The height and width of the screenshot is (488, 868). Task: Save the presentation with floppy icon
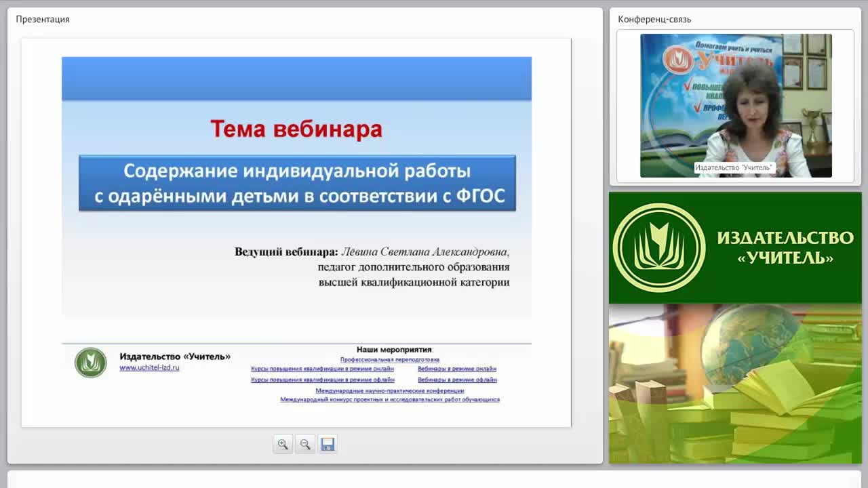(328, 444)
